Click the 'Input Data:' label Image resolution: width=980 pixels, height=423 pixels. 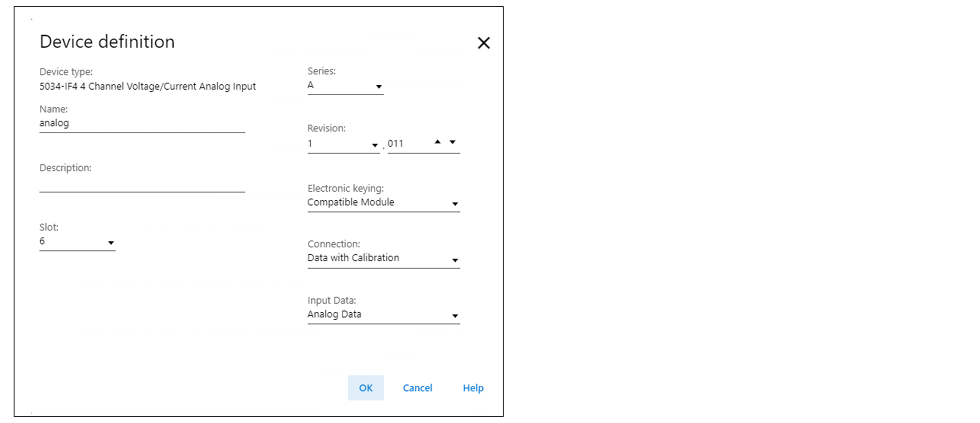tap(332, 300)
